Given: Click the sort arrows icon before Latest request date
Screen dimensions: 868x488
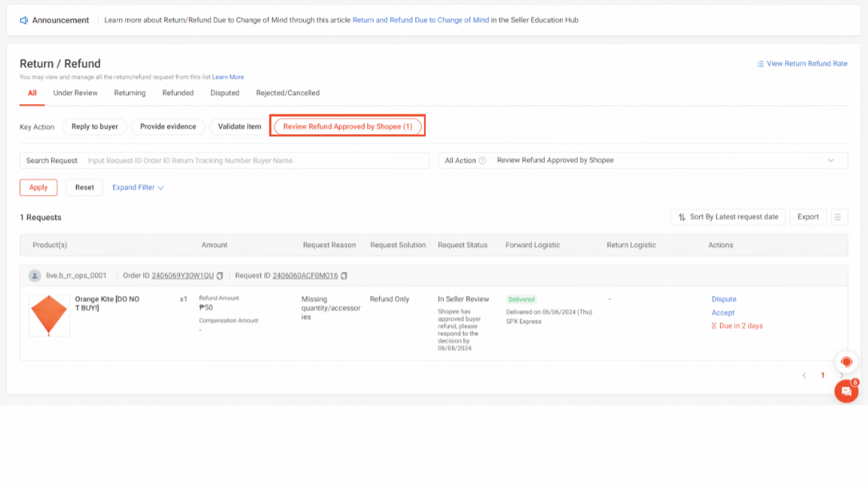Looking at the screenshot, I should click(681, 217).
